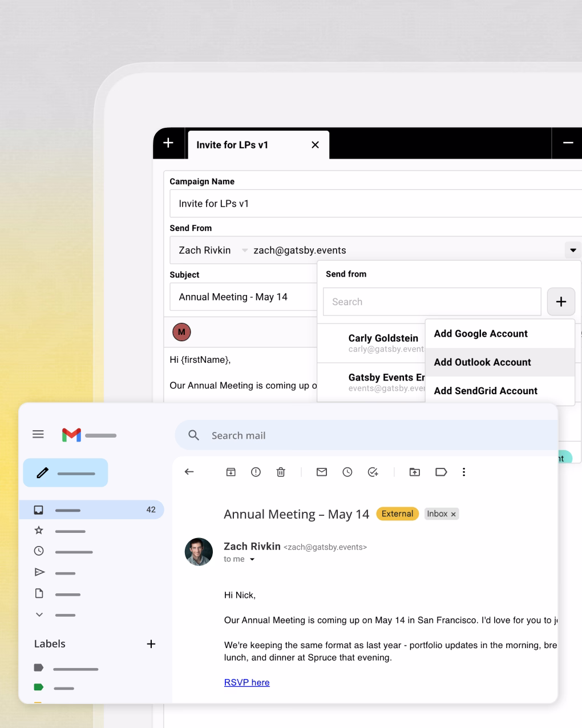Screen dimensions: 582x728
Task: Switch to Invite for LPs v1 tab
Action: point(232,145)
